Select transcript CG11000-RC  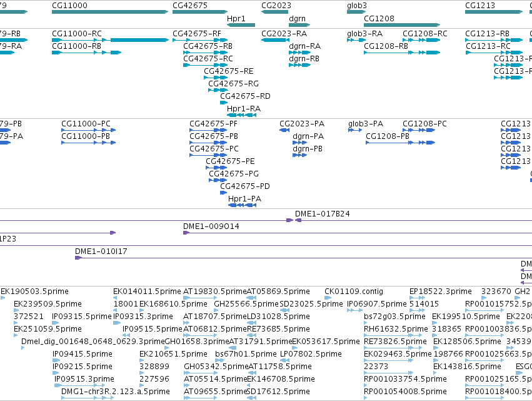[110, 40]
